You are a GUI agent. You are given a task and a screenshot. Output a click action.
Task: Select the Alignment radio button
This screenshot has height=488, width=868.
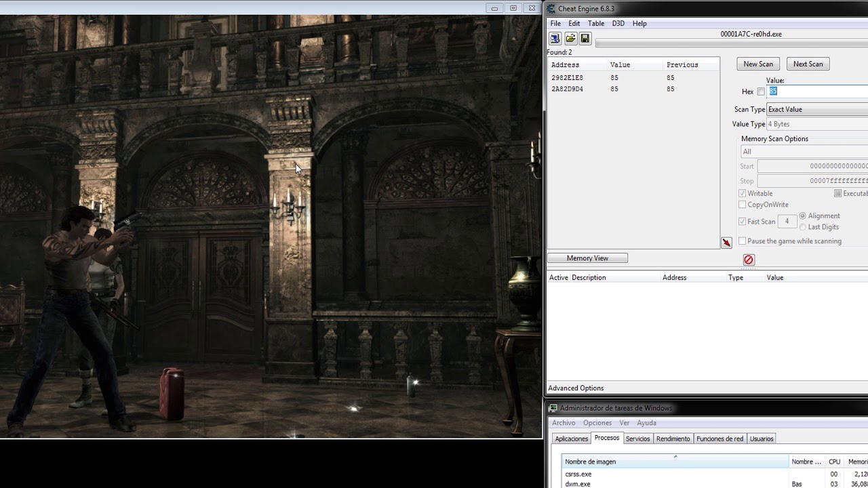[x=803, y=216]
